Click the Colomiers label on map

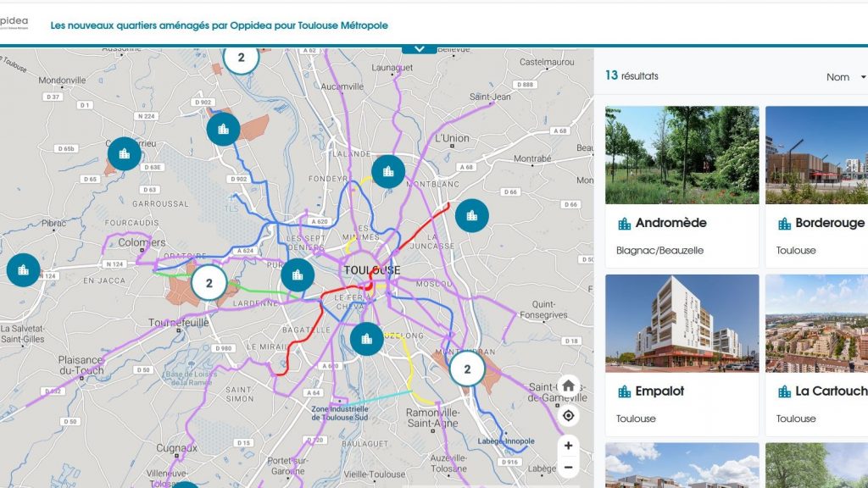coord(142,242)
